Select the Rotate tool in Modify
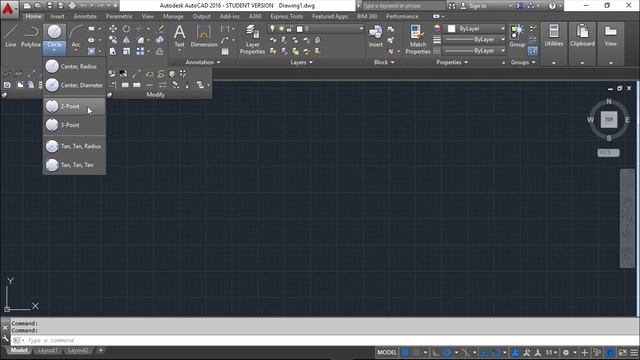The image size is (640, 360). click(x=127, y=29)
